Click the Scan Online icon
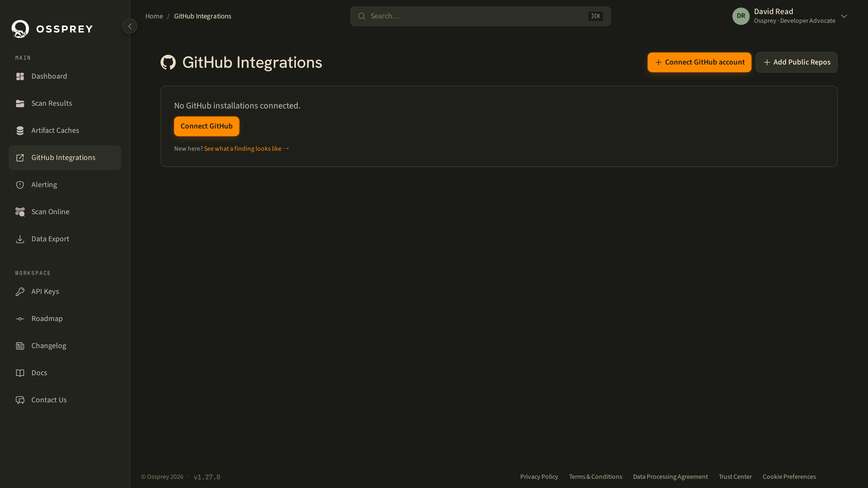 coord(20,212)
